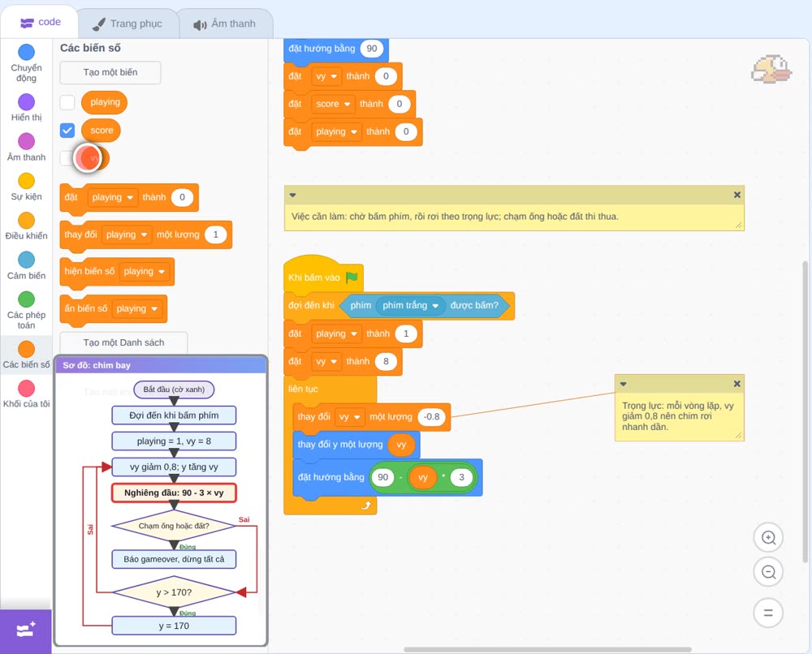
Task: Edit the -0.8 value in 'thay đổi vy'
Action: tap(431, 417)
